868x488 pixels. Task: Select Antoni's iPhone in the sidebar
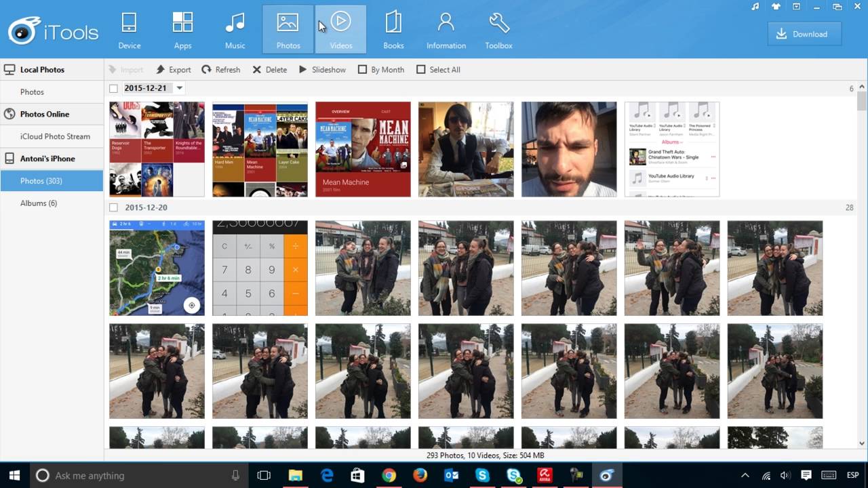pyautogui.click(x=52, y=159)
